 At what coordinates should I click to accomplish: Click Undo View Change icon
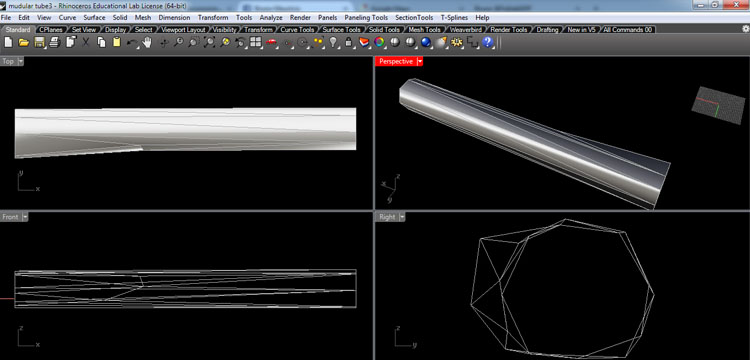240,43
